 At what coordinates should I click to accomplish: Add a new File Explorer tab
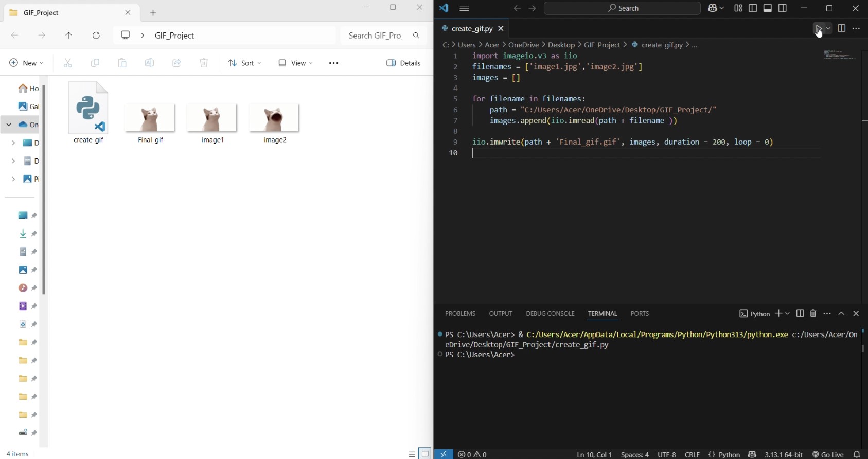(153, 13)
